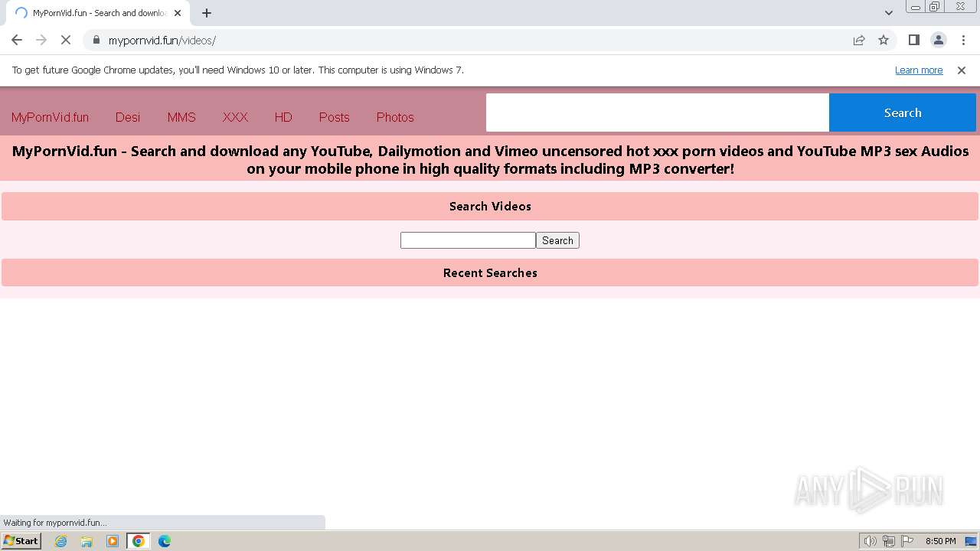Open the side panel icon
Viewport: 980px width, 551px height.
point(913,40)
